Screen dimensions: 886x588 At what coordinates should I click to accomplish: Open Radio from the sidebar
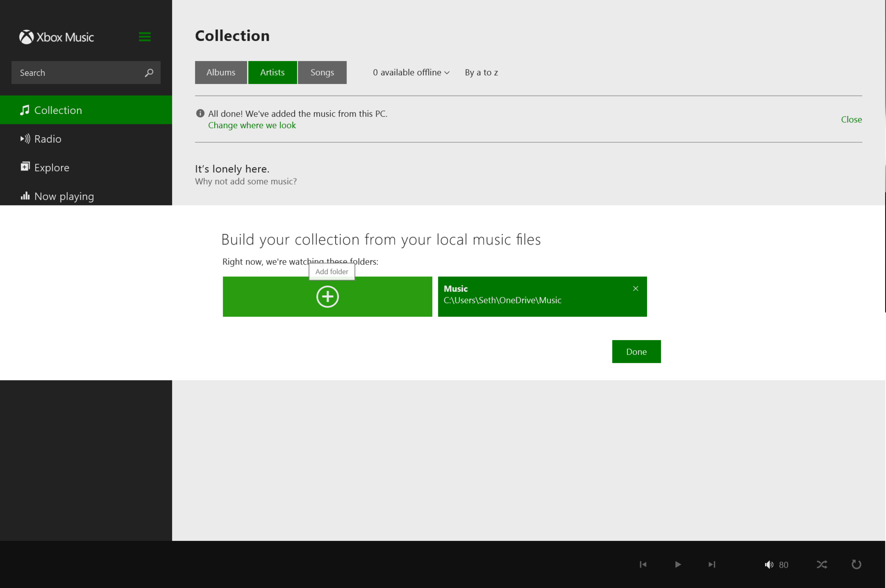(x=48, y=139)
